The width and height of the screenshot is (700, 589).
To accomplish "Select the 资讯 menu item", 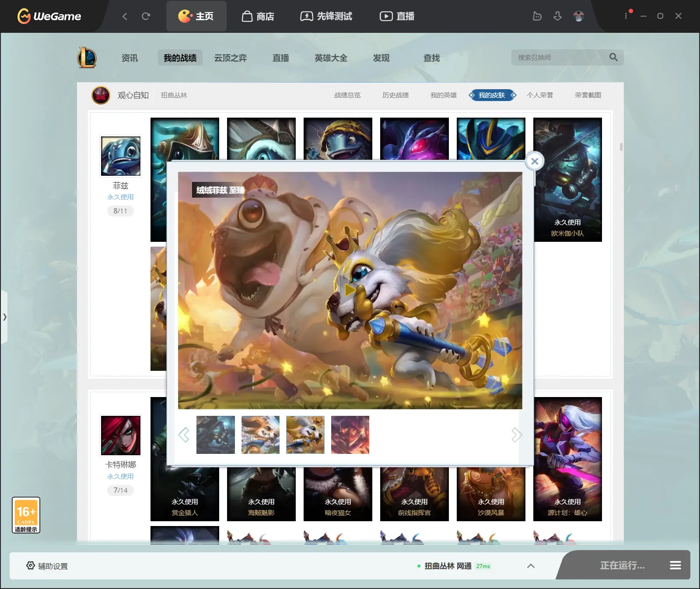I will tap(129, 58).
